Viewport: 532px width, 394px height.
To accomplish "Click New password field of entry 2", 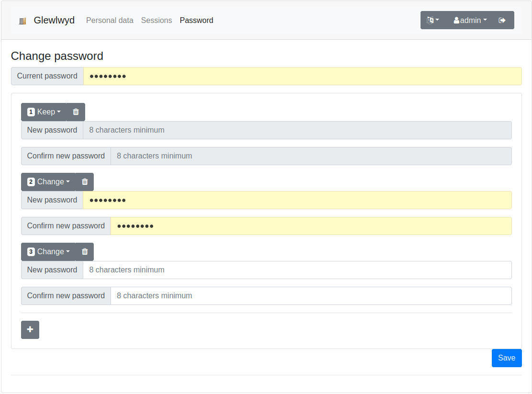I will click(297, 200).
